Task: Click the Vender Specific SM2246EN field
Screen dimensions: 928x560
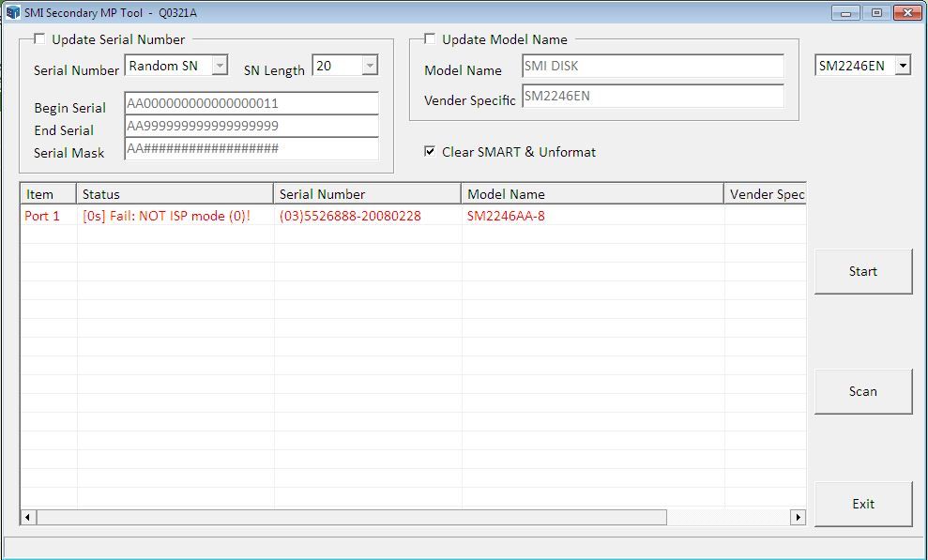Action: tap(653, 96)
